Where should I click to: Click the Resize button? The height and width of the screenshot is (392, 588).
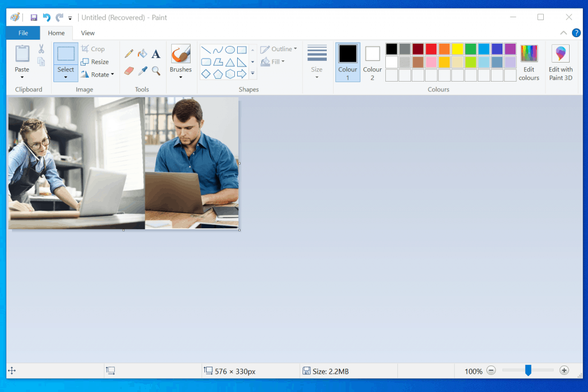tap(95, 62)
